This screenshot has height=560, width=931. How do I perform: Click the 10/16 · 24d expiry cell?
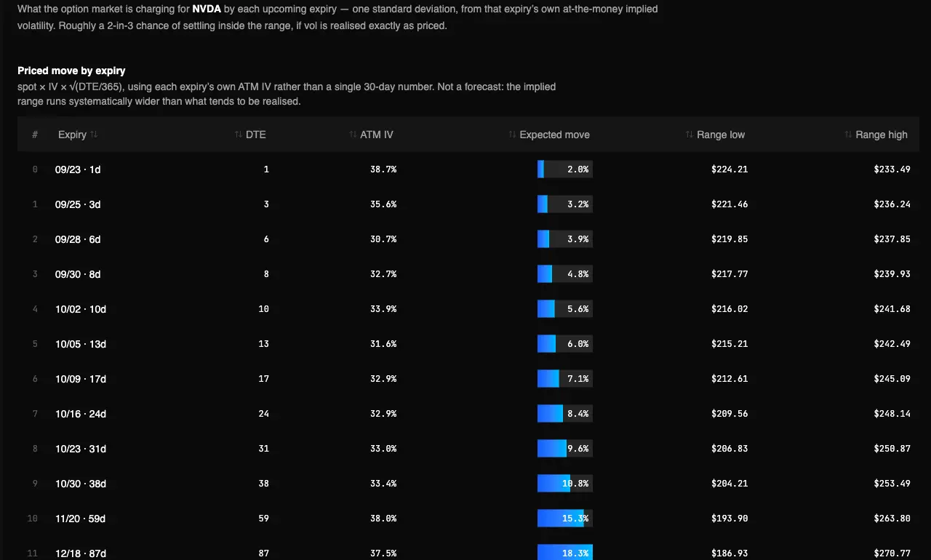81,414
